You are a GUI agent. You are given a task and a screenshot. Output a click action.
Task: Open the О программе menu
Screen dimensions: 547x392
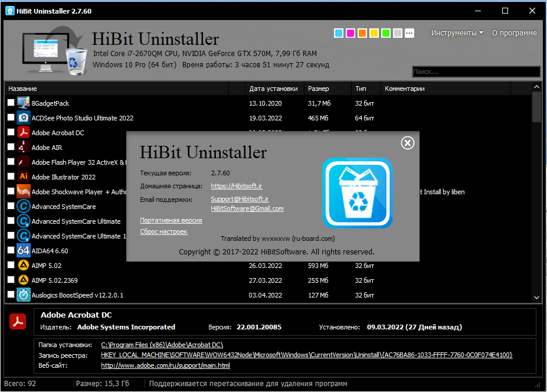[x=514, y=33]
